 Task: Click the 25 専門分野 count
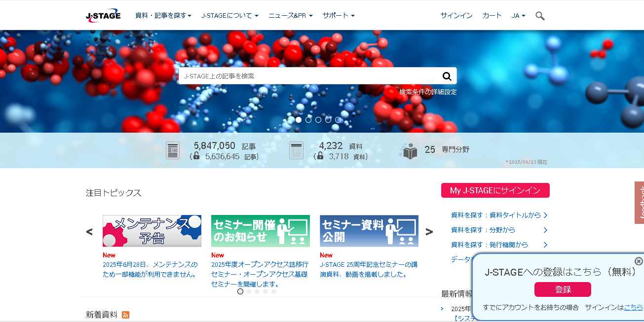coord(447,149)
